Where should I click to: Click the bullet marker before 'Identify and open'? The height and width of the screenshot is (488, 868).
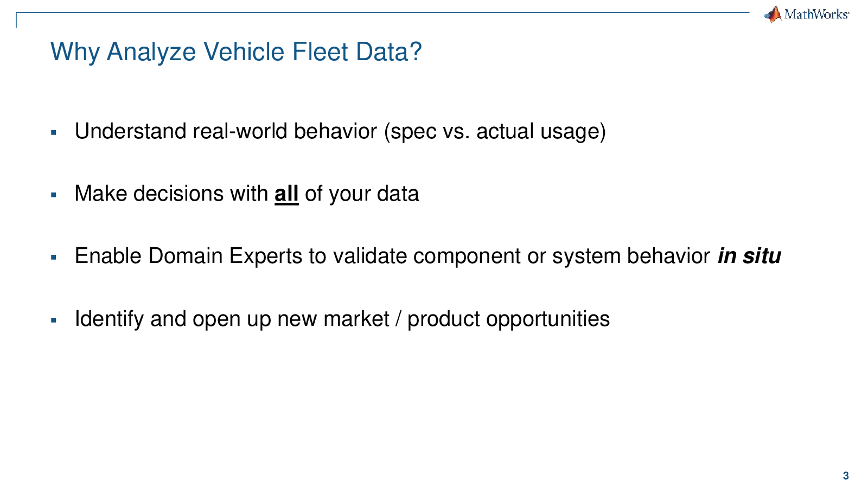(x=53, y=320)
